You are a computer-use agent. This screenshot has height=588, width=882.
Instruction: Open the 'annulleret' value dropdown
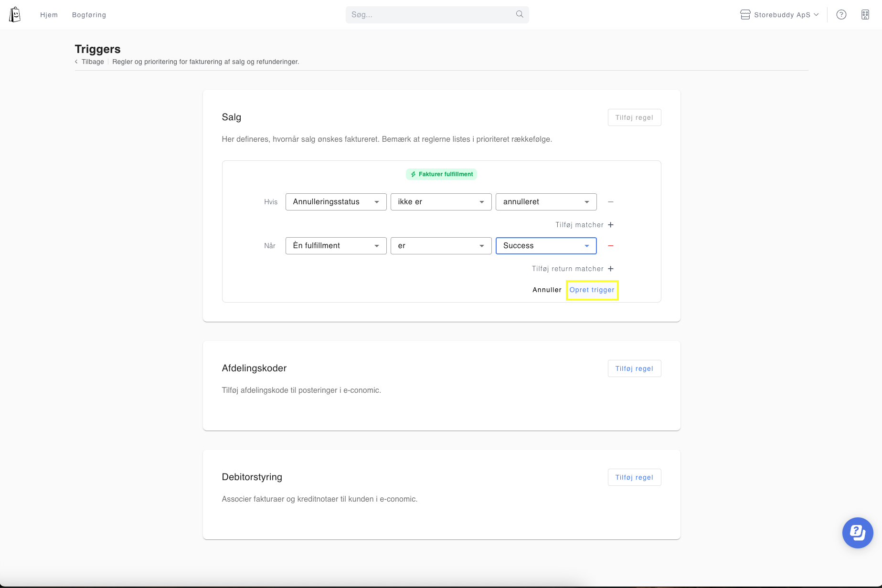pos(546,202)
